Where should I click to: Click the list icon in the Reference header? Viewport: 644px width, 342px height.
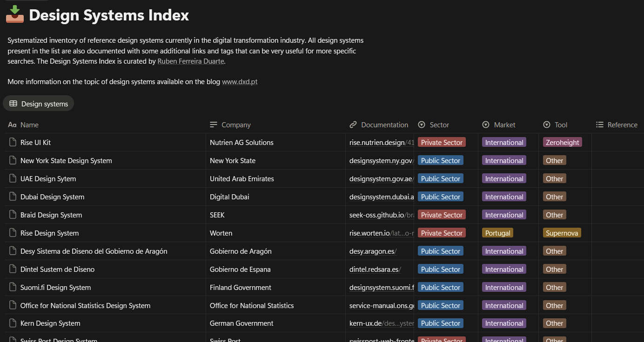(600, 125)
